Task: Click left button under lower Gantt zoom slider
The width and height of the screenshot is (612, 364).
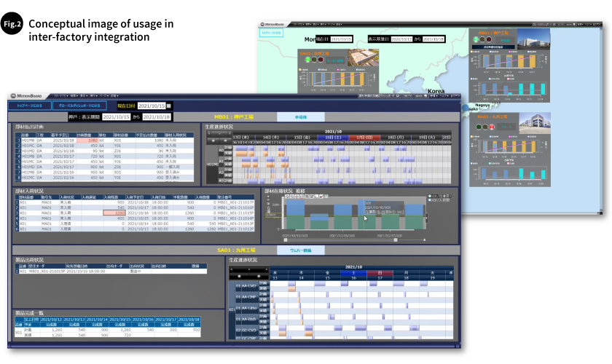Action: [239, 276]
